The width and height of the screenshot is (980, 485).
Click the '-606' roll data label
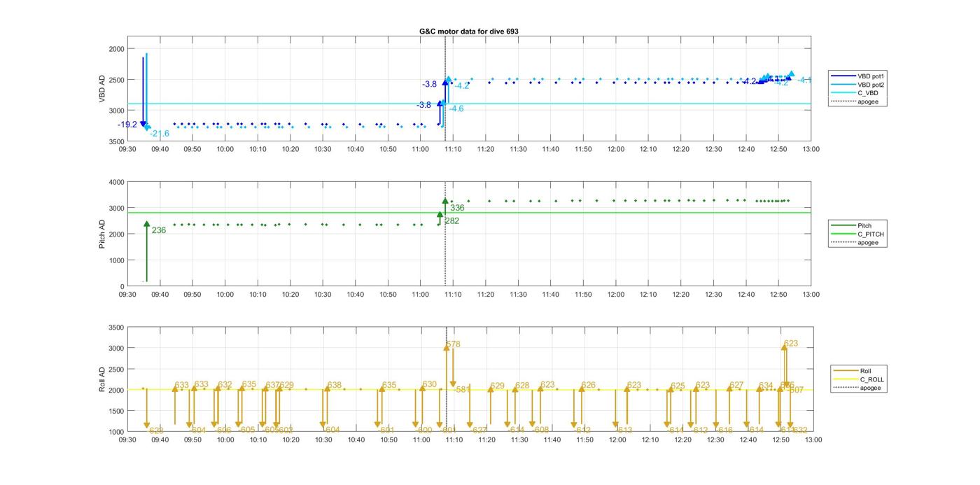(224, 430)
